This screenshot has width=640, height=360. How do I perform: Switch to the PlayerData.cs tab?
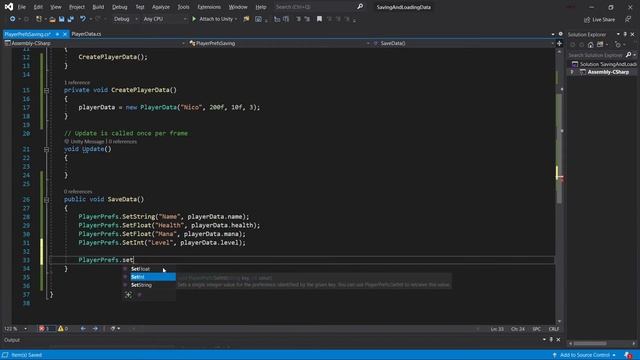pos(86,34)
